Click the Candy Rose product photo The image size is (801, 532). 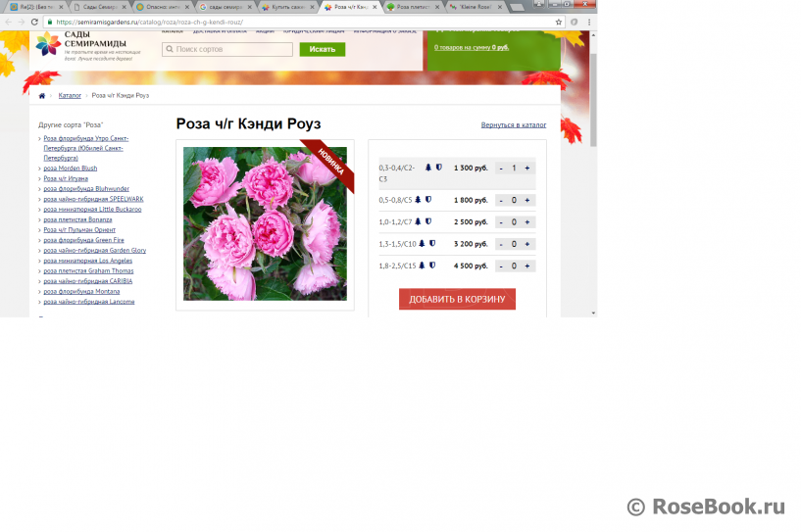[x=265, y=223]
